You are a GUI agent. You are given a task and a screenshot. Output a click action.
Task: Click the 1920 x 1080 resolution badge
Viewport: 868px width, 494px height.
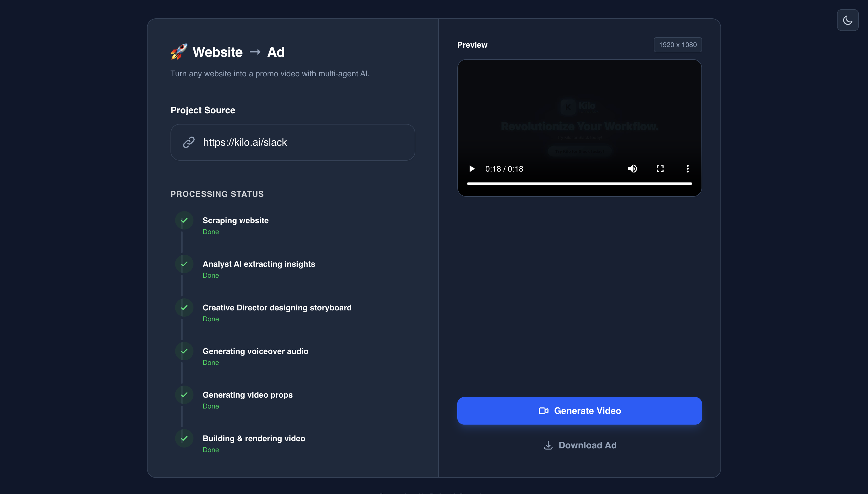coord(678,45)
